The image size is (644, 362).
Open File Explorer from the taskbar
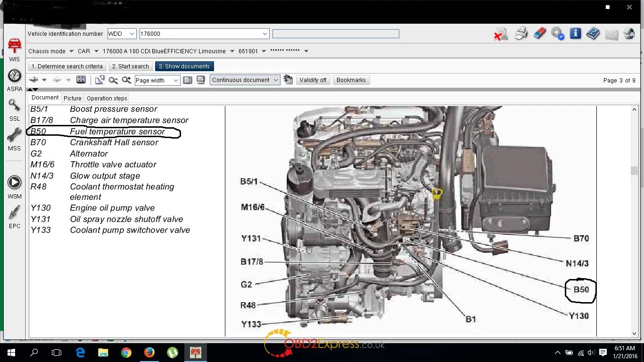coord(103,353)
